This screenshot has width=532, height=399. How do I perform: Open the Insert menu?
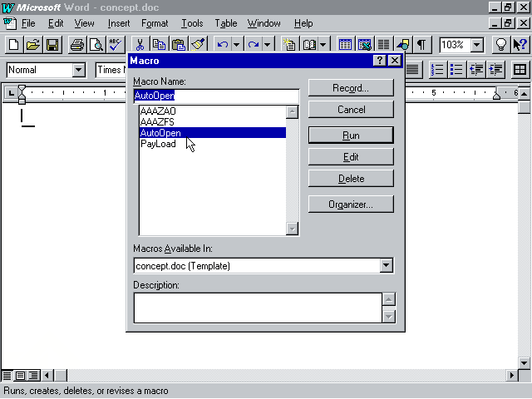point(119,23)
